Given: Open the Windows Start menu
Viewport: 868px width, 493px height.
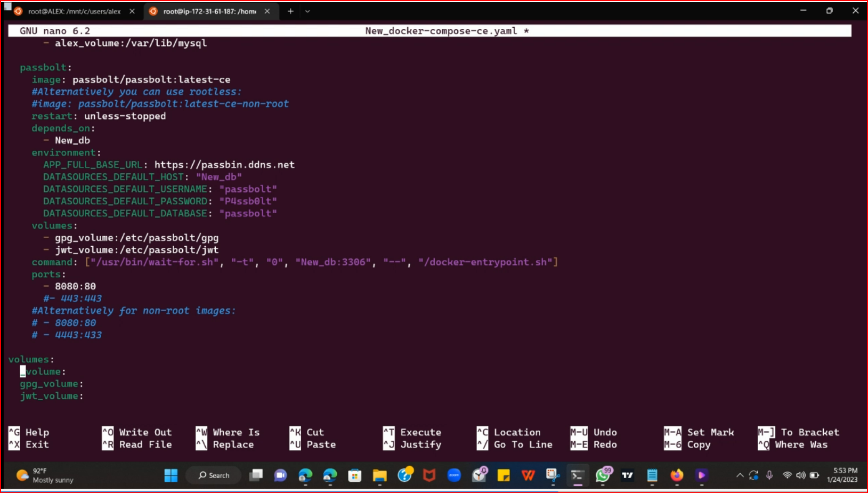Looking at the screenshot, I should point(171,475).
